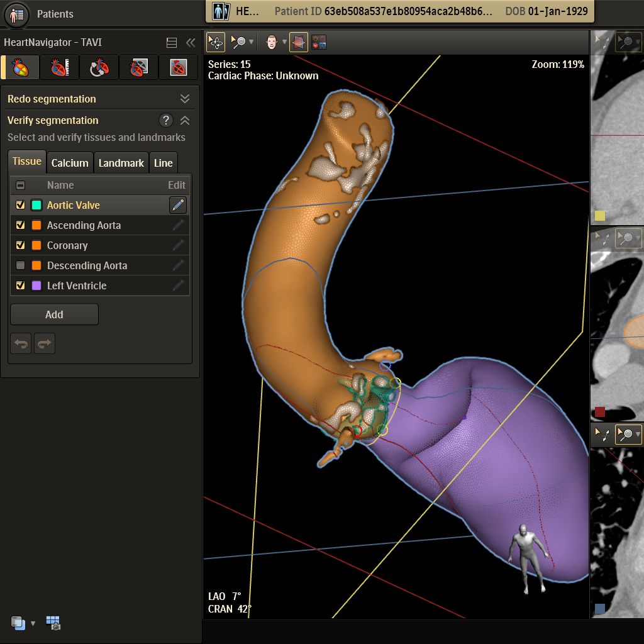The width and height of the screenshot is (644, 644).
Task: Select the Descending Aorta row name
Action: 87,266
